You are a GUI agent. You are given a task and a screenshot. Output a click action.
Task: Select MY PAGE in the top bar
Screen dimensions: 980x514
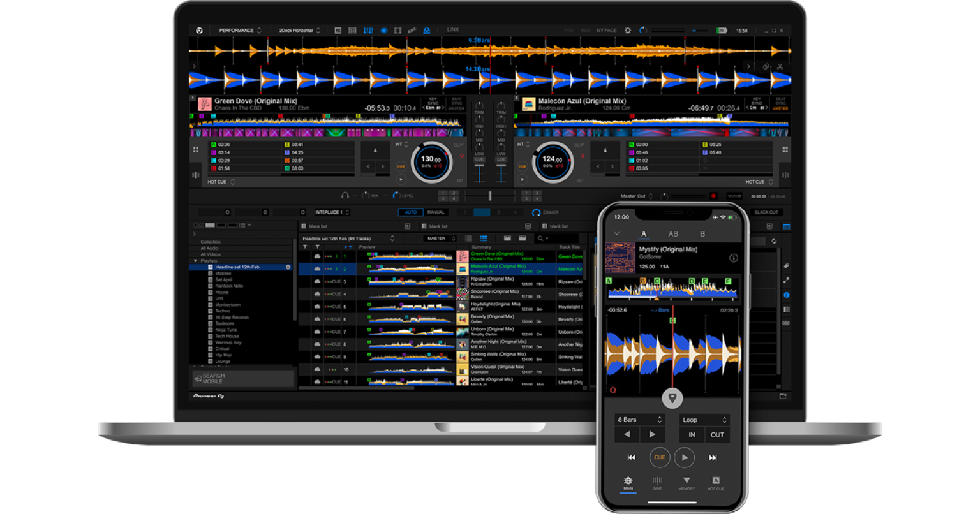(x=606, y=29)
